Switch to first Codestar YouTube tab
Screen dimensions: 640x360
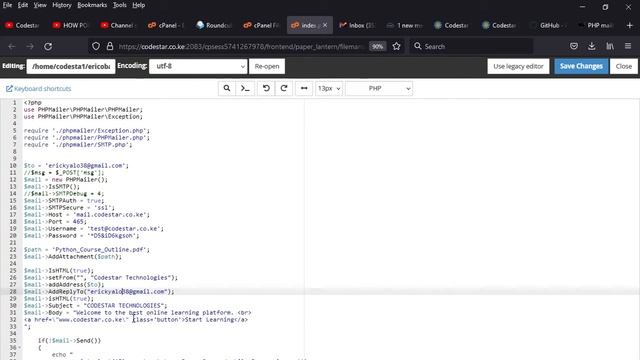(22, 25)
